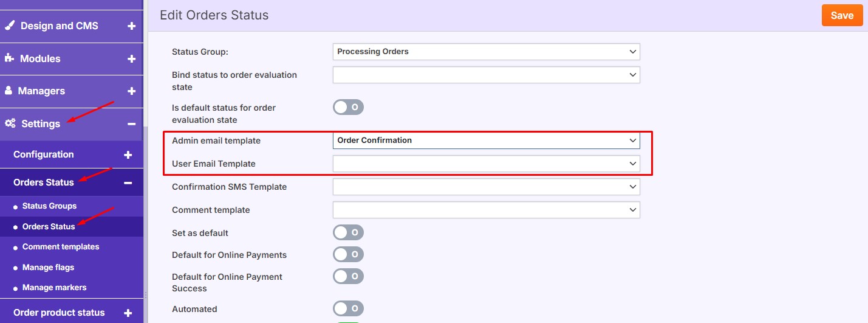868x323 pixels.
Task: Open the Confirmation SMS Template dropdown
Action: tap(486, 187)
